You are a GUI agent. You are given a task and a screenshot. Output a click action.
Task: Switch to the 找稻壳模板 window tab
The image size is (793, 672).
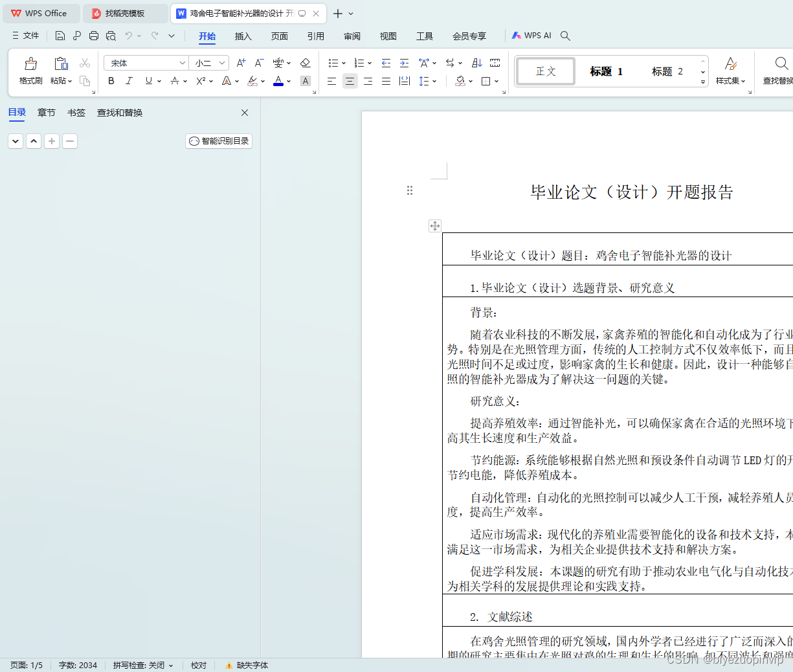[125, 13]
